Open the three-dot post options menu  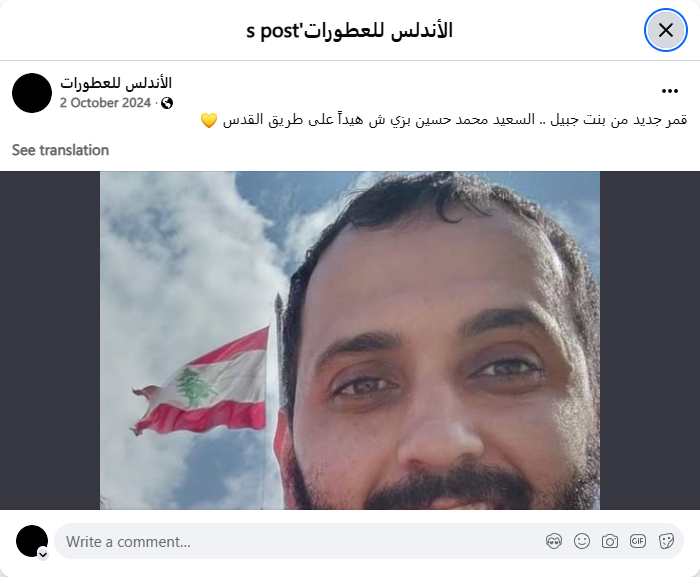point(670,91)
